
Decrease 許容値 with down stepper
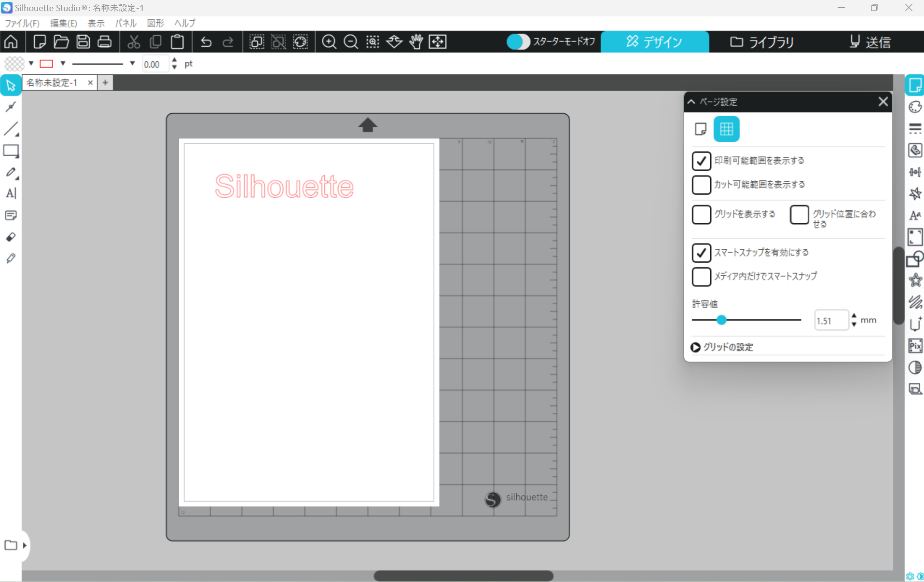pos(854,325)
